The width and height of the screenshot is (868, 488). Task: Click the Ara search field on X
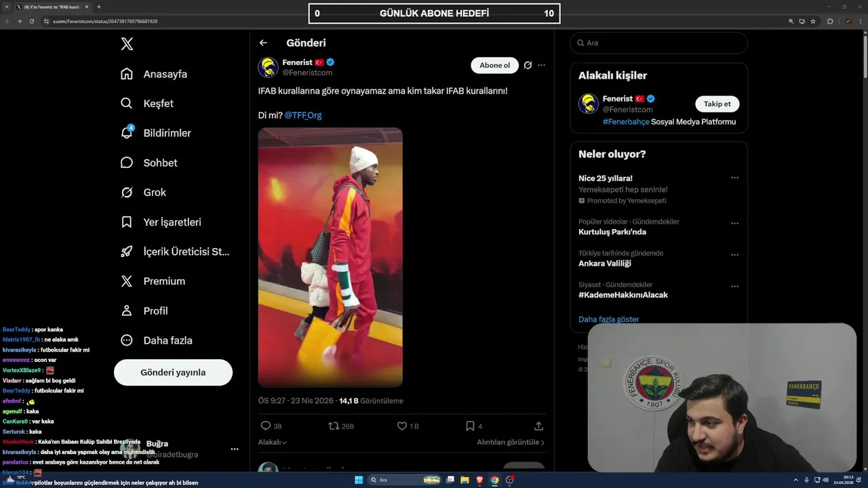(x=658, y=43)
